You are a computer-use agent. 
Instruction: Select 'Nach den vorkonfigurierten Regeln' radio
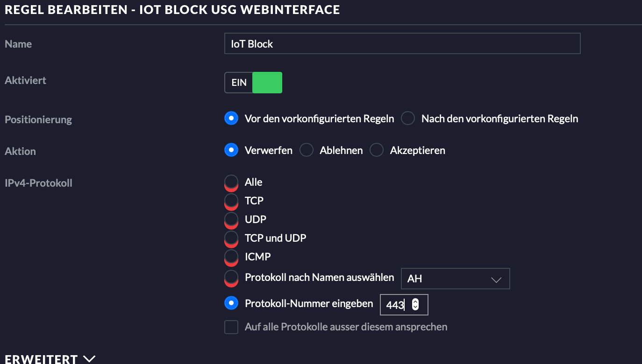408,119
